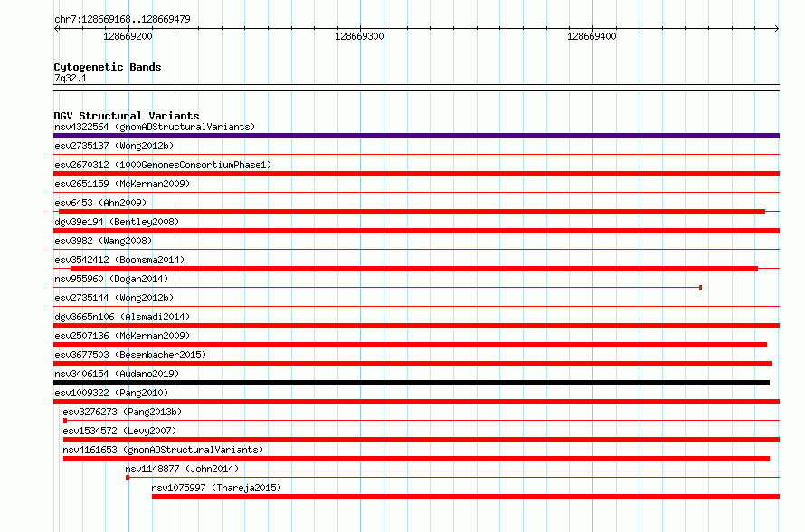The image size is (805, 532).
Task: Click the red bar under dgv3665n106
Action: pos(416,326)
